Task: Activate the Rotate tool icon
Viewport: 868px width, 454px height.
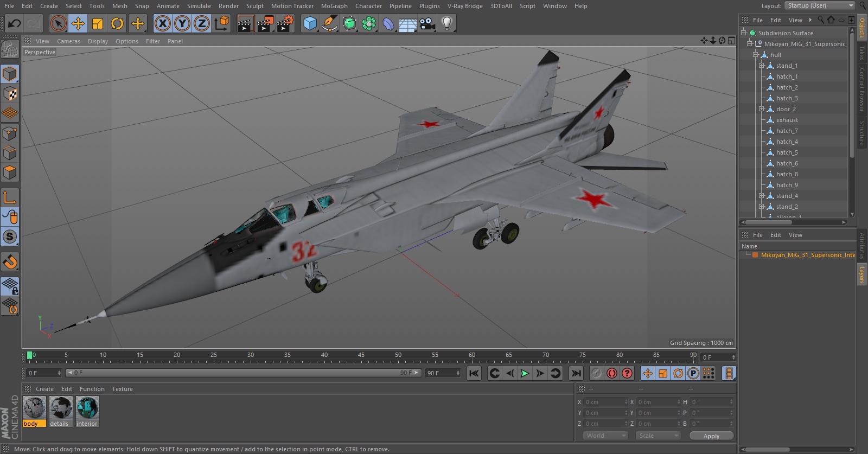Action: point(117,23)
